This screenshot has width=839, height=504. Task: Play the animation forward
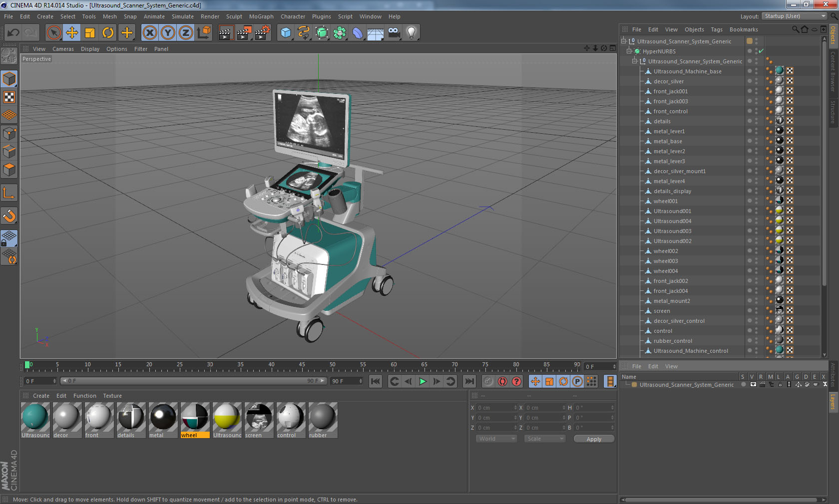[x=422, y=381]
